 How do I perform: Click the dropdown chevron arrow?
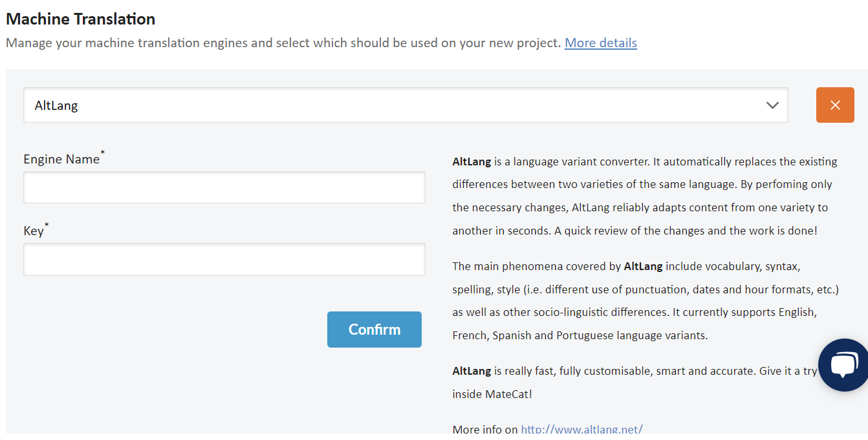(x=772, y=105)
